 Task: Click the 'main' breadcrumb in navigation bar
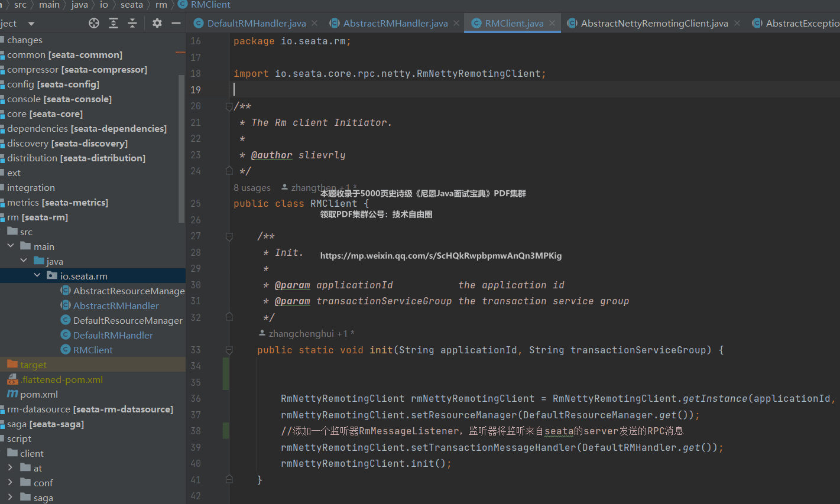tap(49, 5)
